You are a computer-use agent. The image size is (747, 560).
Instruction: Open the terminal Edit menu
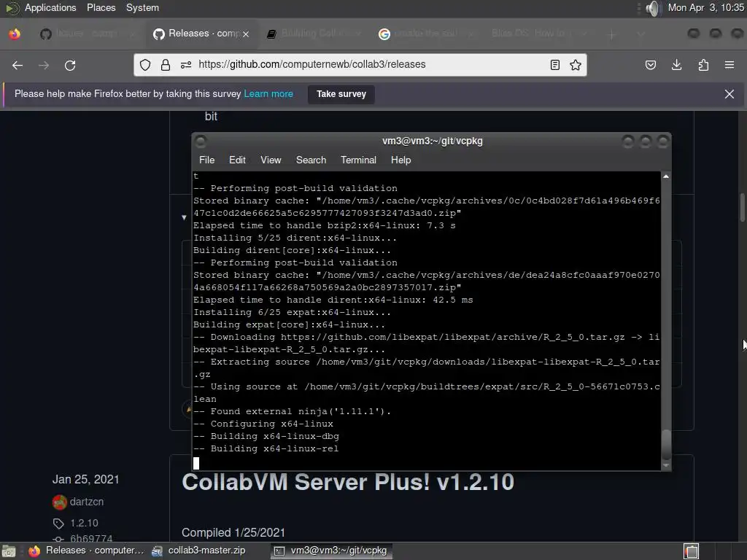click(237, 160)
